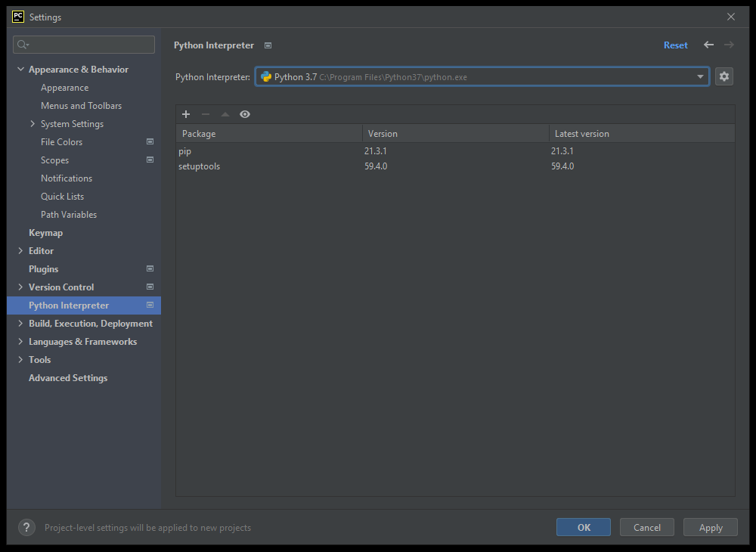Open interpreter settings via the gear icon
Screen dimensions: 756x552
[723, 76]
